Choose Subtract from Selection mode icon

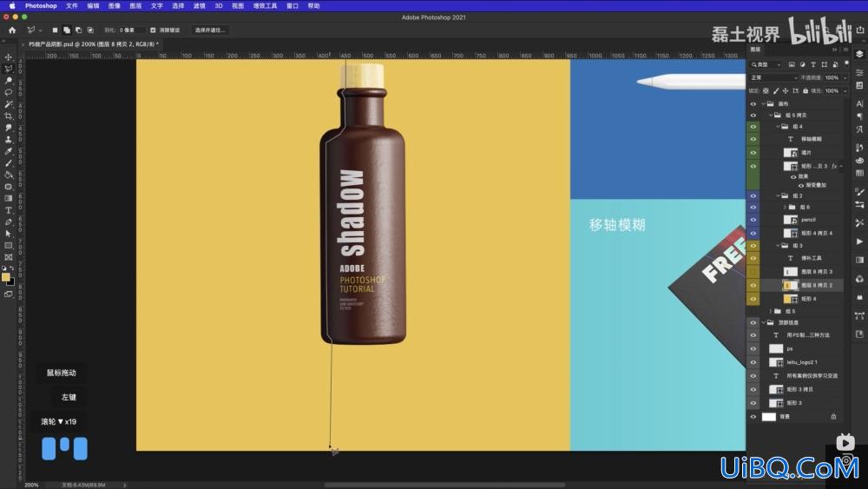tap(79, 30)
